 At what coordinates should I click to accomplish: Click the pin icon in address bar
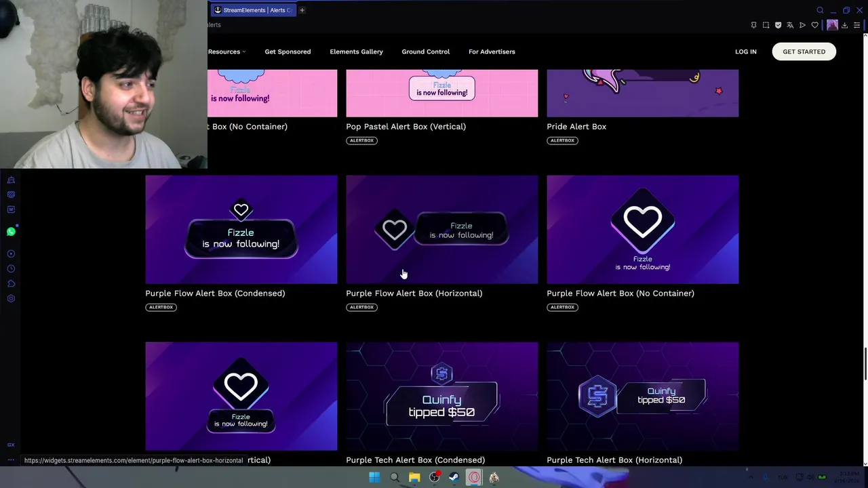pyautogui.click(x=753, y=25)
